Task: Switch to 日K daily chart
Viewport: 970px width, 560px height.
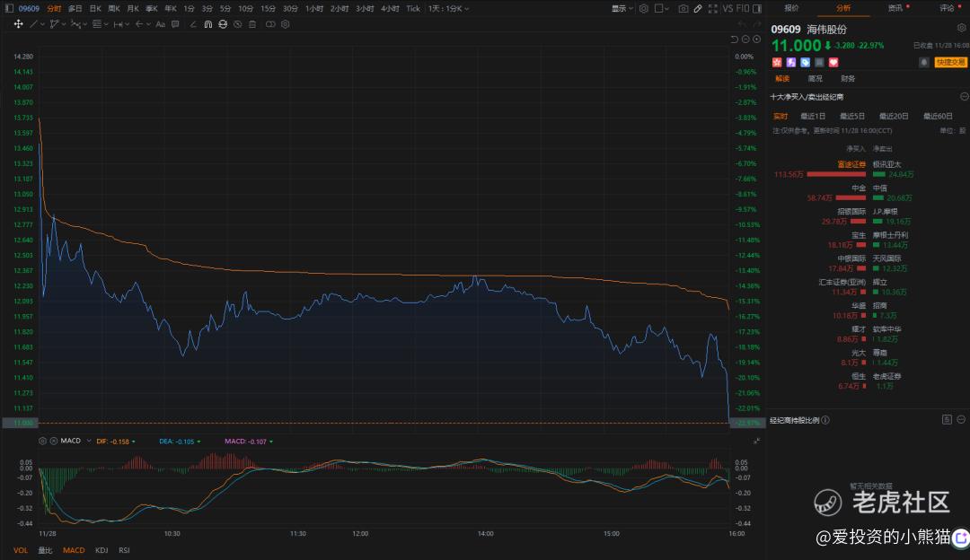Action: click(x=95, y=9)
